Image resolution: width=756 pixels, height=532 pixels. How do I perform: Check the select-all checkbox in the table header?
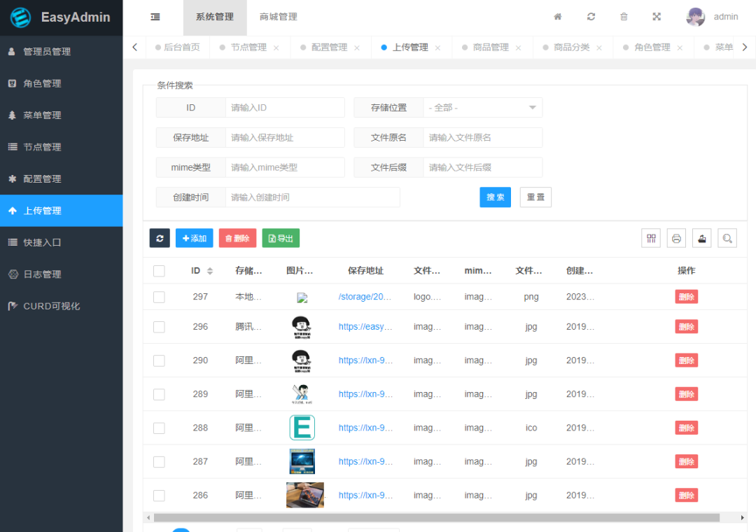click(159, 270)
